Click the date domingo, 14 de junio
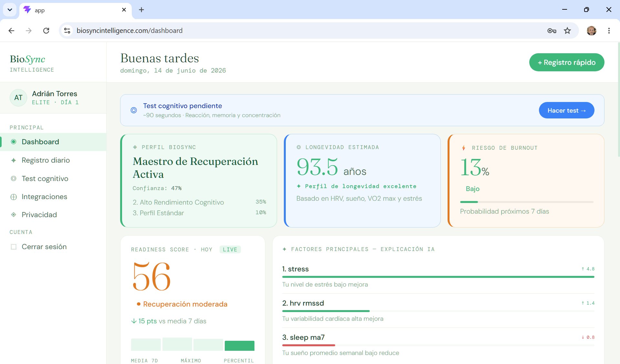This screenshot has width=620, height=364. 173,70
